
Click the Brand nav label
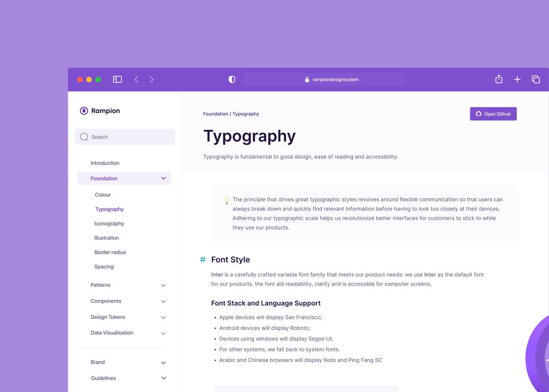pyautogui.click(x=97, y=362)
